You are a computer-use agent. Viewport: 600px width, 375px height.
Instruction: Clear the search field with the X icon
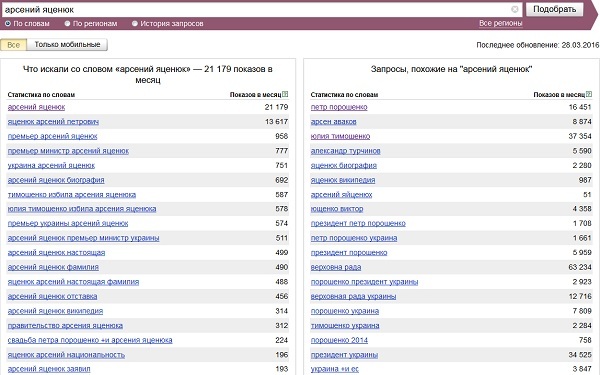pos(515,9)
